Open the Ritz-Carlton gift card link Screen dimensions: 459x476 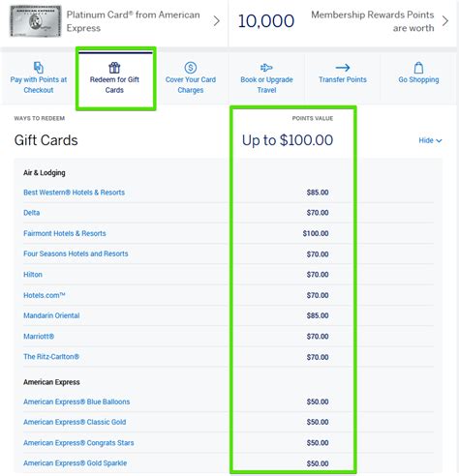coord(51,357)
